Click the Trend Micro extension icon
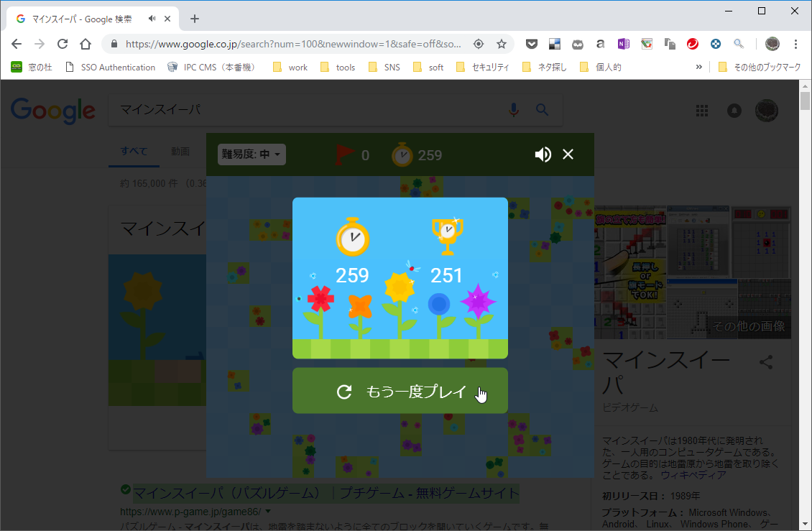 click(692, 43)
